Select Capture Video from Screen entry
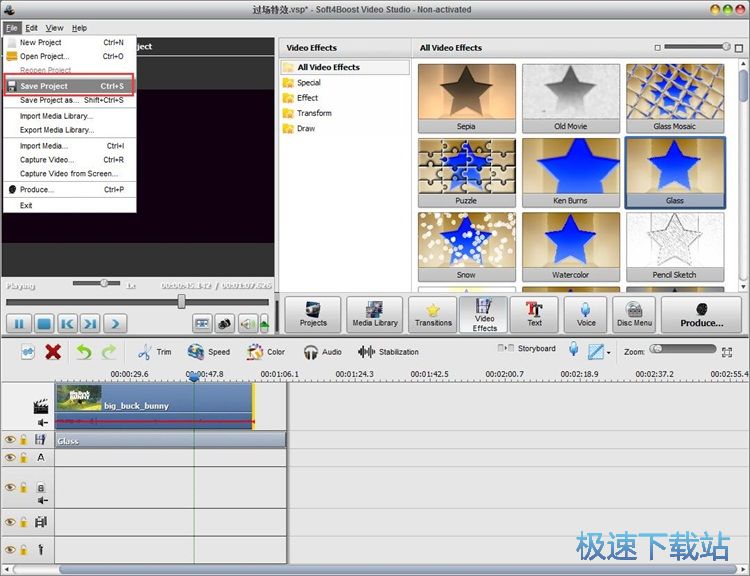Image resolution: width=750 pixels, height=576 pixels. pyautogui.click(x=69, y=173)
